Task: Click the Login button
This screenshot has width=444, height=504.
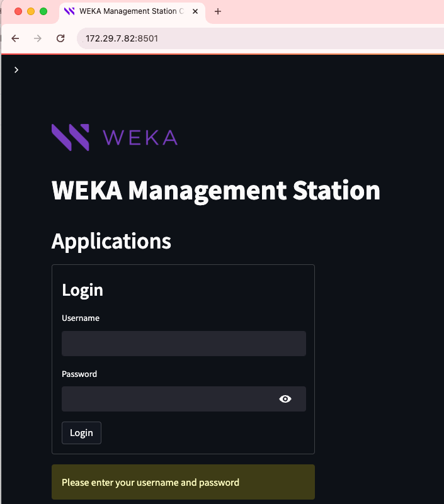Action: [x=81, y=433]
